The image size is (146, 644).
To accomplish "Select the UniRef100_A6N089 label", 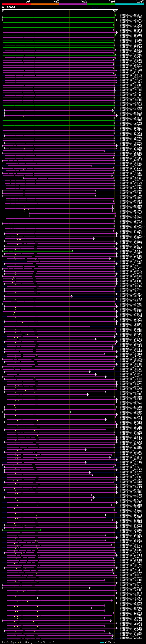I will click(131, 216).
